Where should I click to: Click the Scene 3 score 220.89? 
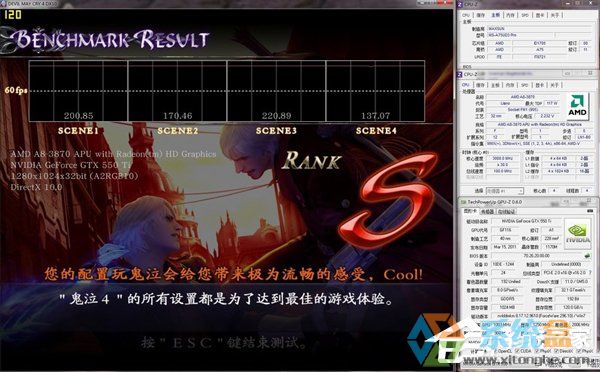276,116
